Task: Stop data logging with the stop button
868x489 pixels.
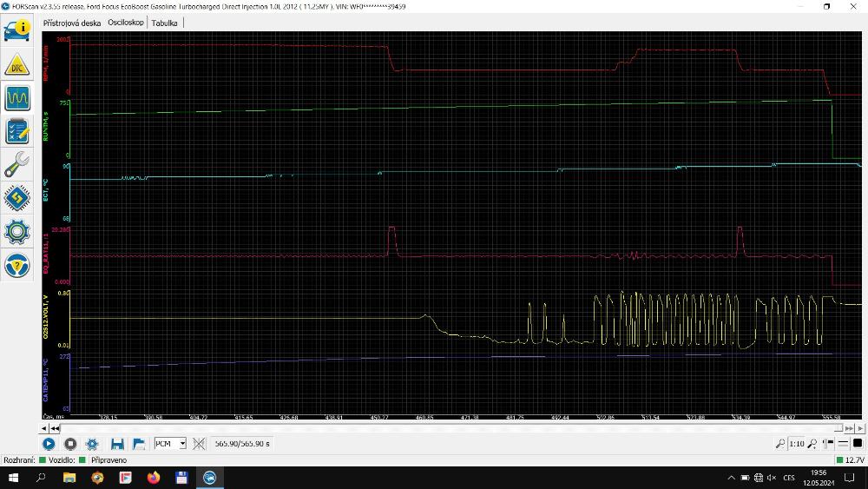Action: click(x=71, y=444)
